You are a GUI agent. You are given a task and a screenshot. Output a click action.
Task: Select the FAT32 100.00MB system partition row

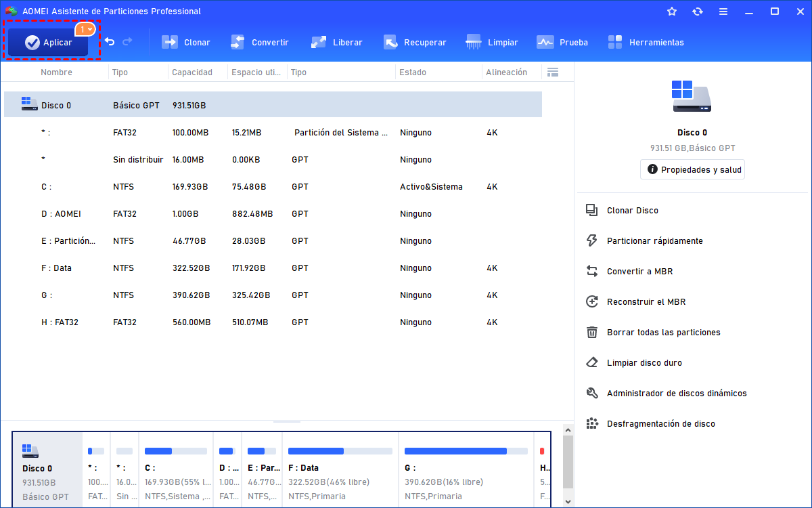(273, 133)
